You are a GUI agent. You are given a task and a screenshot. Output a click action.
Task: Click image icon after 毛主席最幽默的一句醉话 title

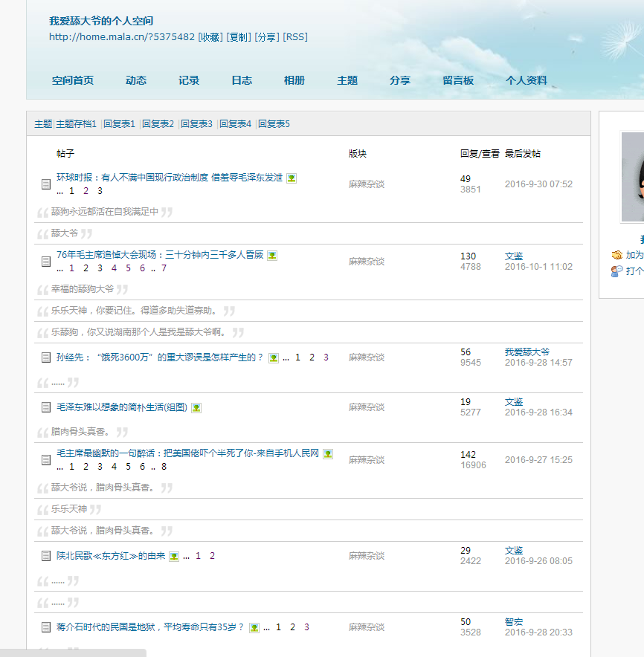[328, 454]
